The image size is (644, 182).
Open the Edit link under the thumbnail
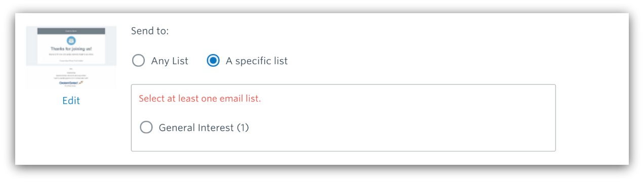(x=71, y=101)
